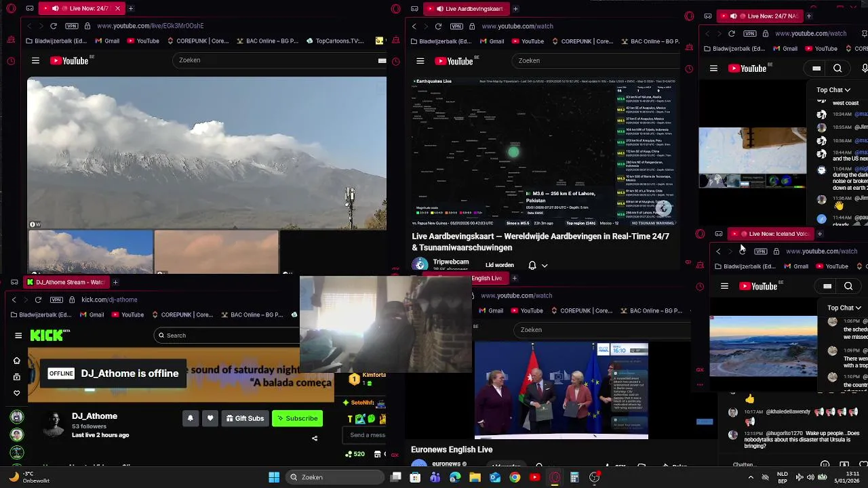Open YouTube app icon on taskbar
Screen dimensions: 868x488
click(x=534, y=477)
